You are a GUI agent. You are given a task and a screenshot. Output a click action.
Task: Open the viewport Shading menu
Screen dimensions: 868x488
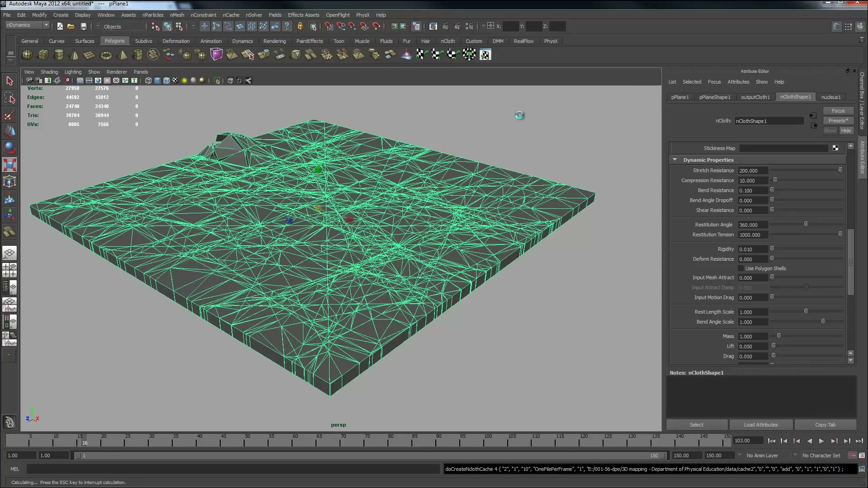pyautogui.click(x=49, y=72)
